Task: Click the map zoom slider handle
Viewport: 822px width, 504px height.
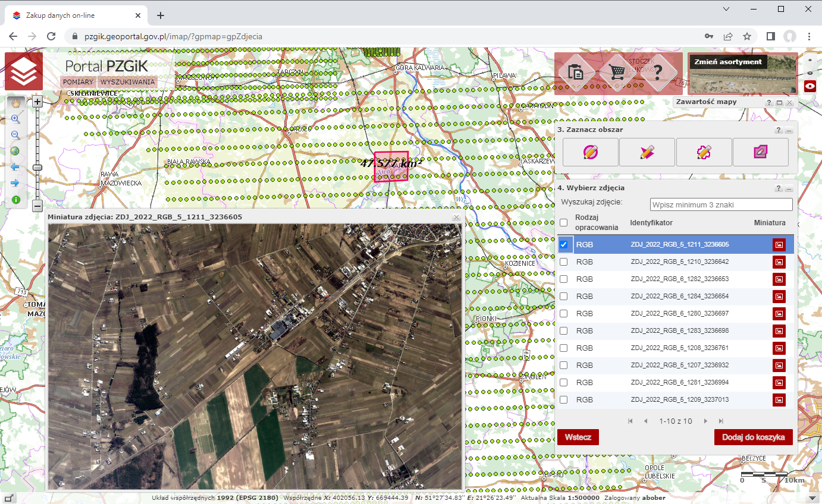Action: [x=37, y=168]
